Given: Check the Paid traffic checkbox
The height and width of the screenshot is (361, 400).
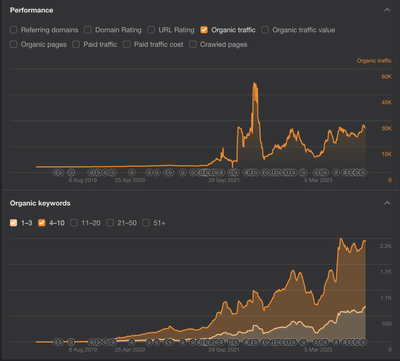Looking at the screenshot, I should (76, 44).
